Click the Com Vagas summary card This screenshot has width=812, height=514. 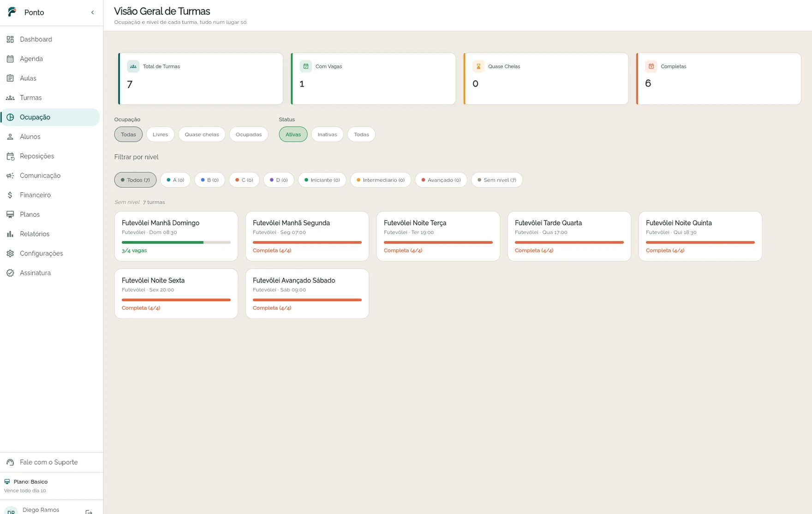pyautogui.click(x=373, y=79)
